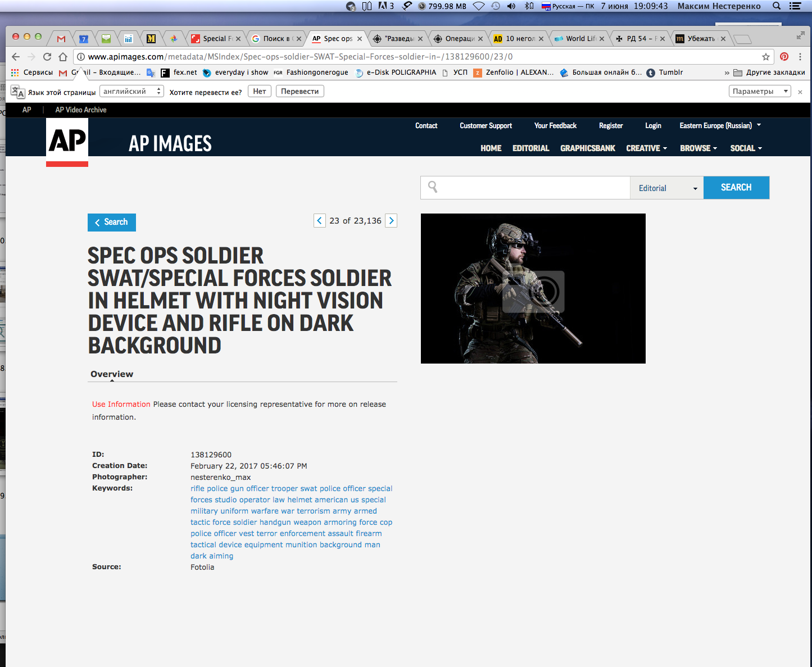Expand the bookmarks overflow chevron
Viewport: 812px width, 667px height.
(x=727, y=73)
